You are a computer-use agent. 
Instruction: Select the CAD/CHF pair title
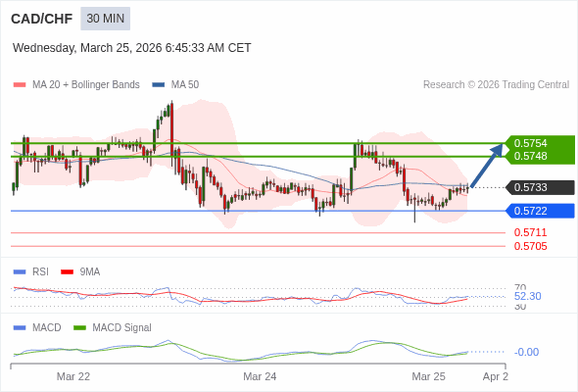pyautogui.click(x=42, y=19)
